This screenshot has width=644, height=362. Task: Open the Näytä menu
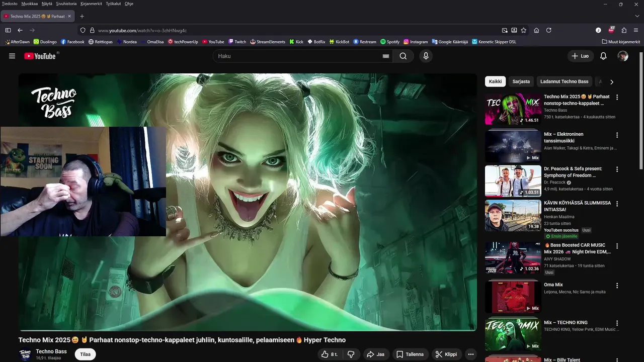[x=47, y=4]
